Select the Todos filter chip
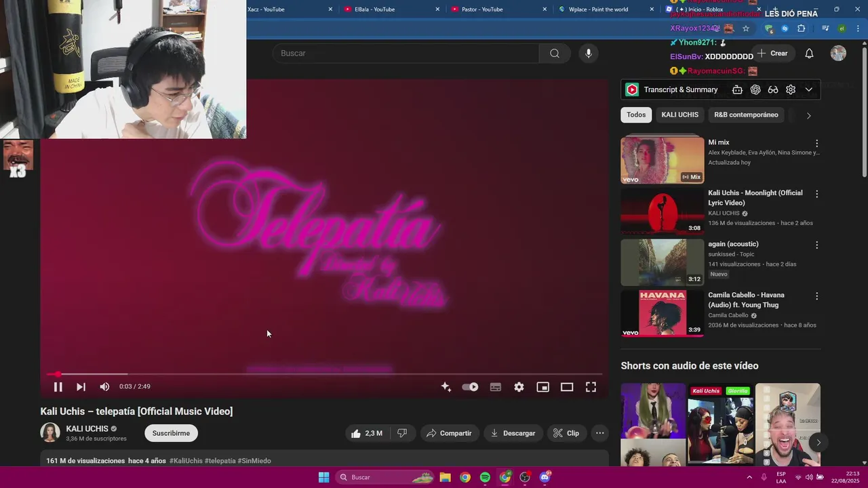Image resolution: width=868 pixels, height=488 pixels. click(x=636, y=115)
